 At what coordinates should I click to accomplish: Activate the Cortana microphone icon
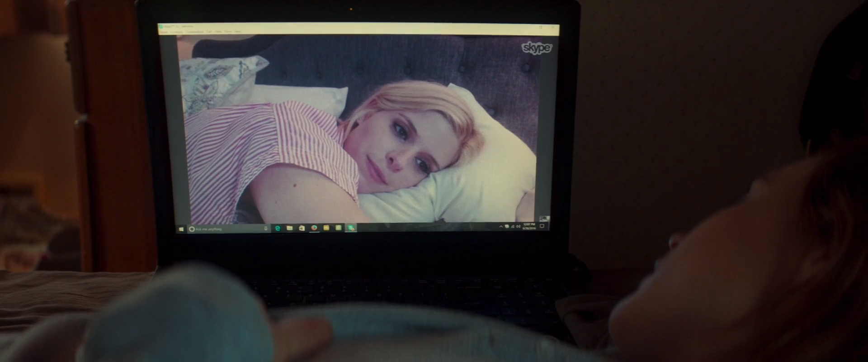pyautogui.click(x=266, y=229)
